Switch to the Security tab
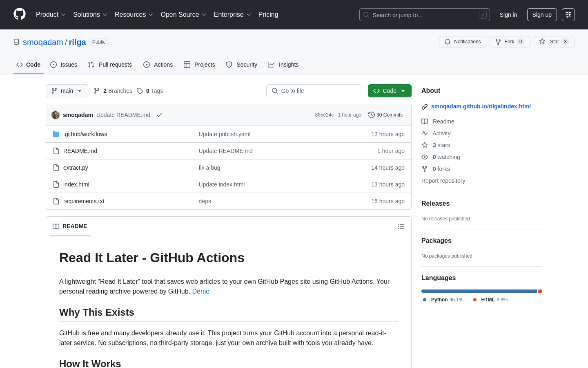Image resolution: width=588 pixels, height=368 pixels. point(242,65)
